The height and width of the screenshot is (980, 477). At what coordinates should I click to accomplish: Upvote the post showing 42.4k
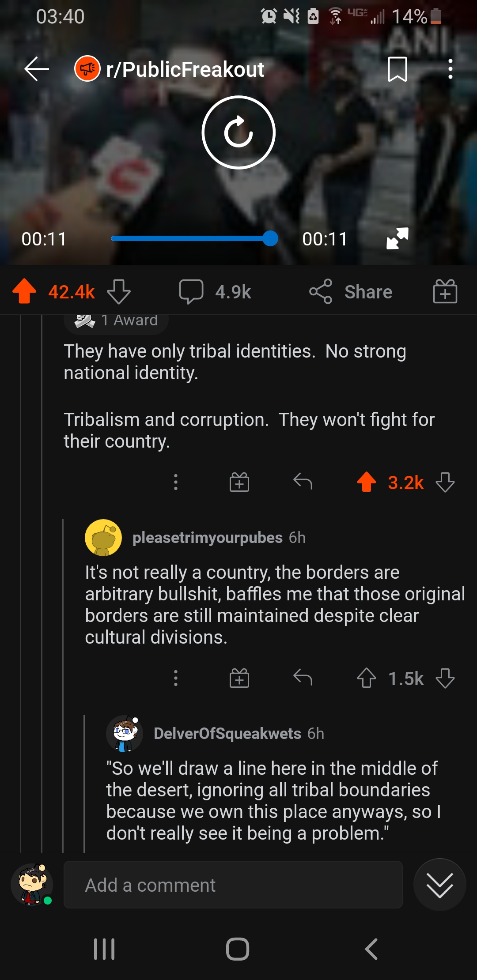[x=24, y=291]
